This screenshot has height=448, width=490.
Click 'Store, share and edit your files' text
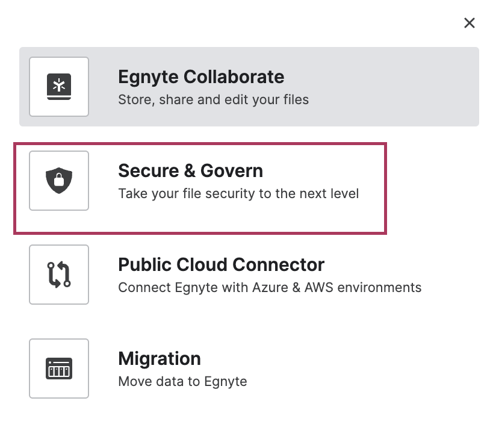(x=214, y=100)
